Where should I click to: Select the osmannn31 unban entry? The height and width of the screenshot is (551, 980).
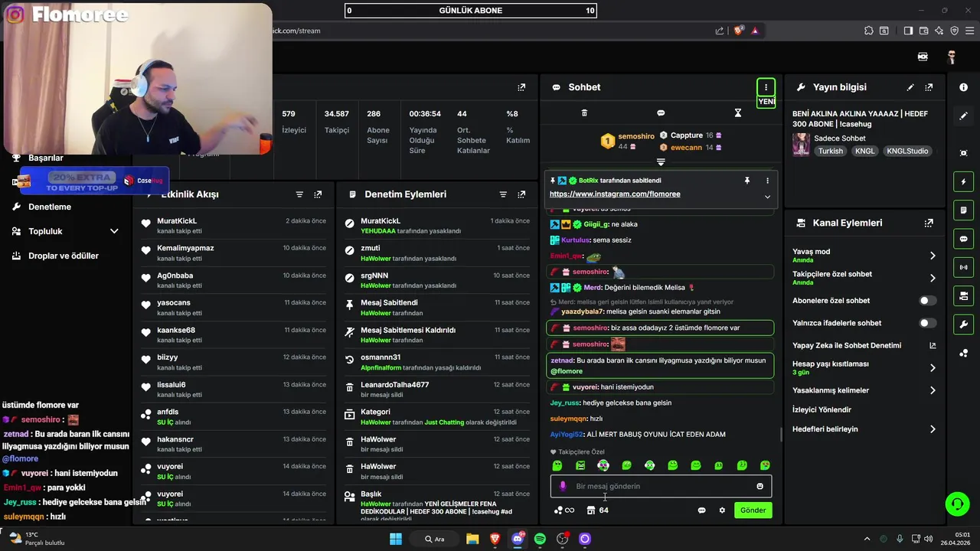click(436, 363)
